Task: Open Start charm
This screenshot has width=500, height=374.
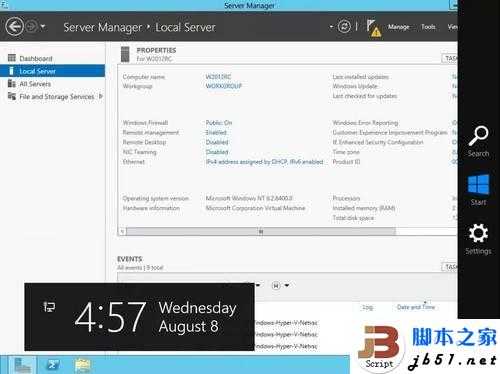Action: click(478, 190)
